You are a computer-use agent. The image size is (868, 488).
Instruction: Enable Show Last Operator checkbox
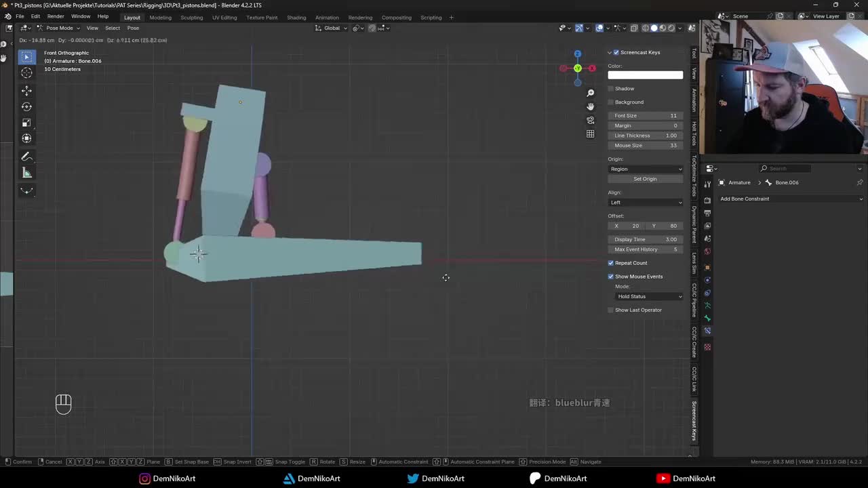[611, 310]
